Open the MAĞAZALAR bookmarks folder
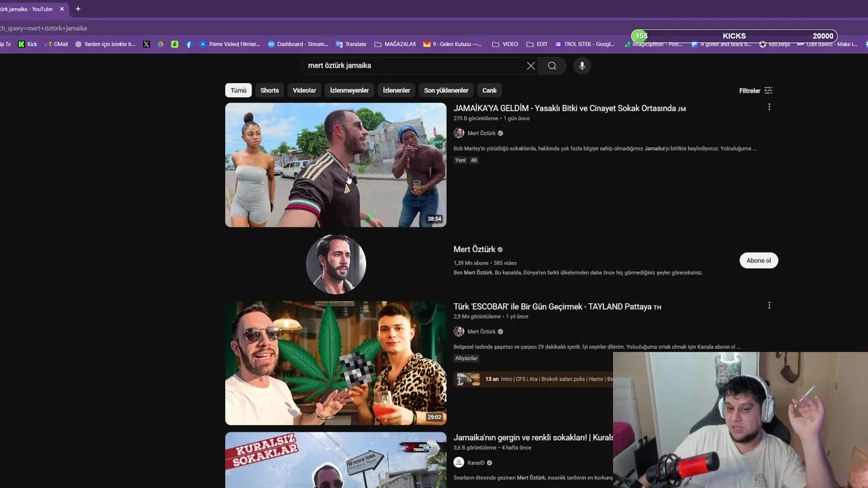The height and width of the screenshot is (488, 868). pyautogui.click(x=395, y=44)
